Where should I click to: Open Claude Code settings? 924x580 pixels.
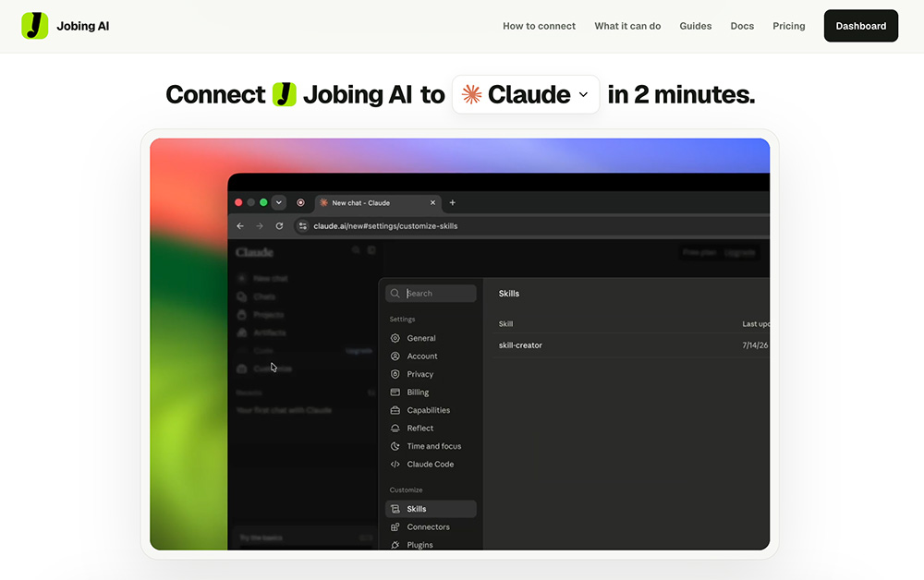(x=431, y=464)
